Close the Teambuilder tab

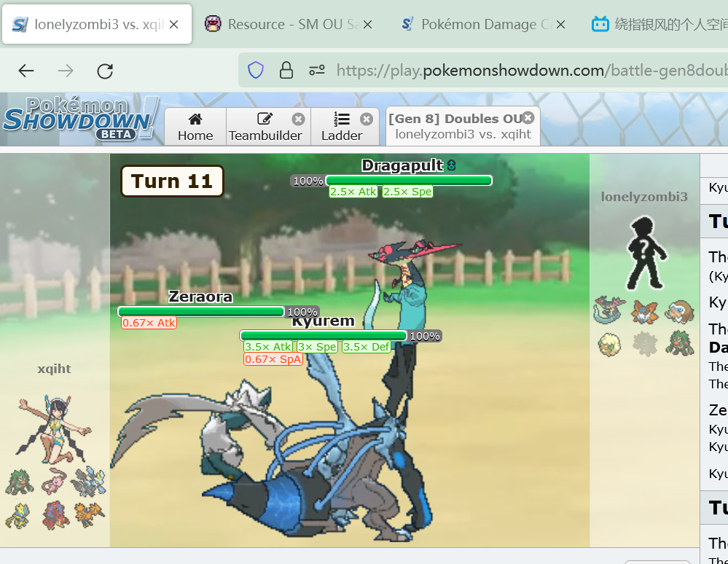[298, 119]
